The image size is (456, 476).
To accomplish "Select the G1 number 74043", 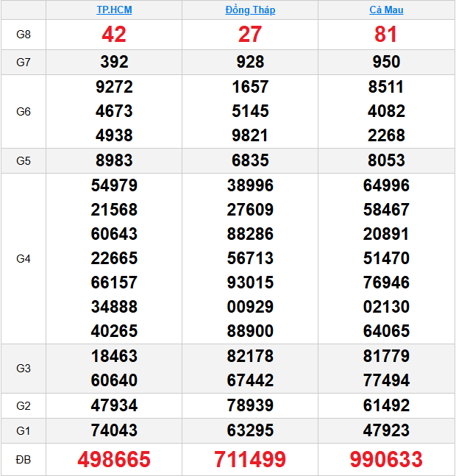I will [x=115, y=430].
